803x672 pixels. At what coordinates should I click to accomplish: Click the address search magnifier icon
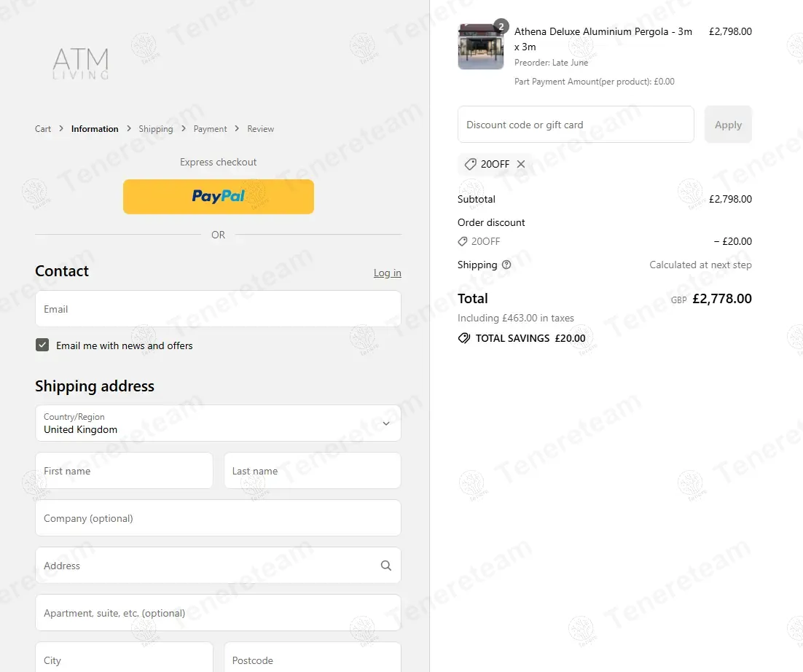[x=386, y=566]
